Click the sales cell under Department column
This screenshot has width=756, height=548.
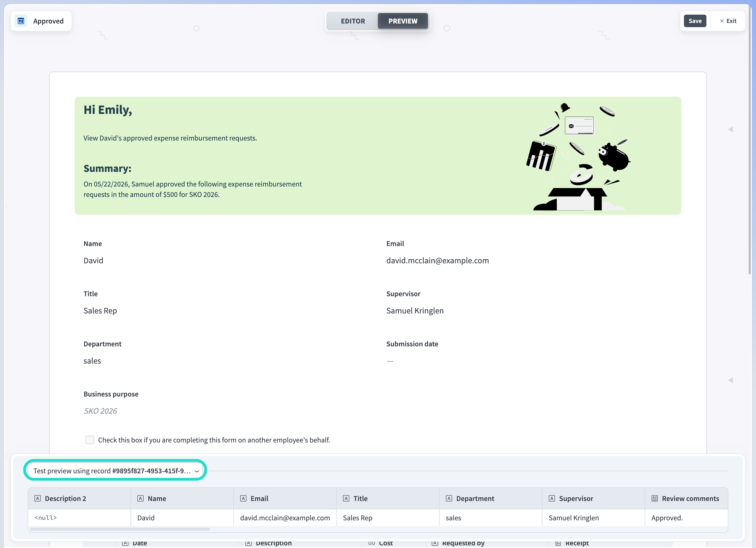click(x=491, y=518)
